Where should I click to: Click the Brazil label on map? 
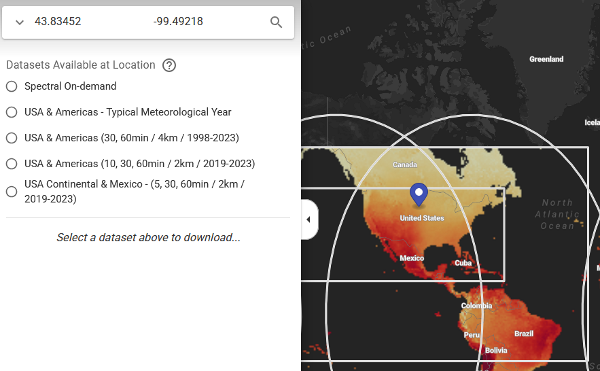tap(524, 334)
